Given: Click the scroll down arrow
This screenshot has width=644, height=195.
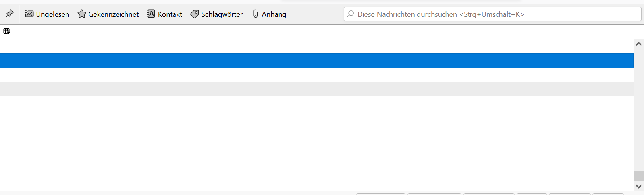Looking at the screenshot, I should (638, 186).
